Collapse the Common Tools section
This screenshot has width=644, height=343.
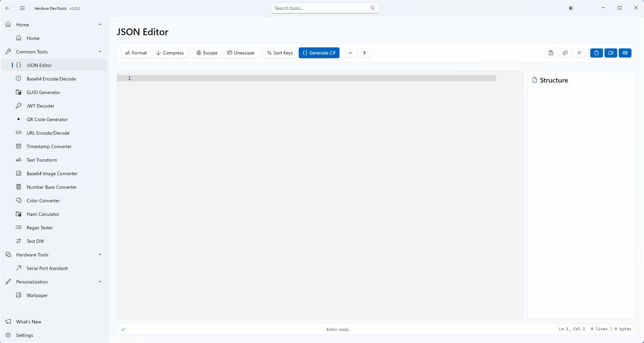tap(100, 52)
